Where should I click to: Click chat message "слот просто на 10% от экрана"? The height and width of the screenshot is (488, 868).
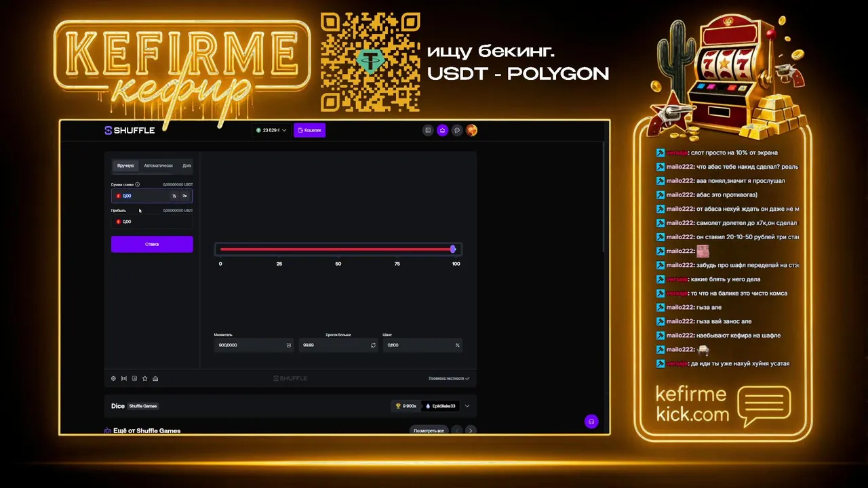pos(734,152)
